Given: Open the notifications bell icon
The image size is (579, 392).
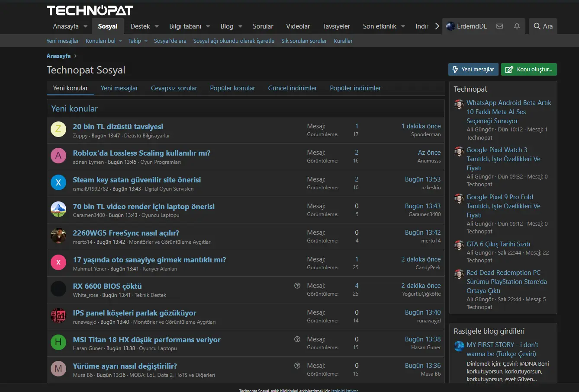Looking at the screenshot, I should [517, 26].
